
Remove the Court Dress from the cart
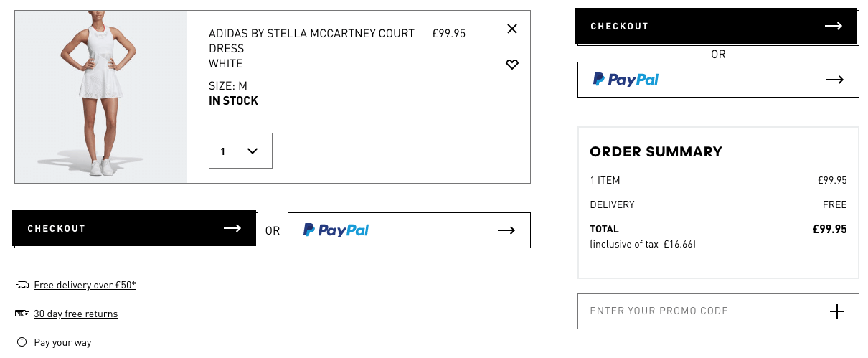click(x=511, y=29)
